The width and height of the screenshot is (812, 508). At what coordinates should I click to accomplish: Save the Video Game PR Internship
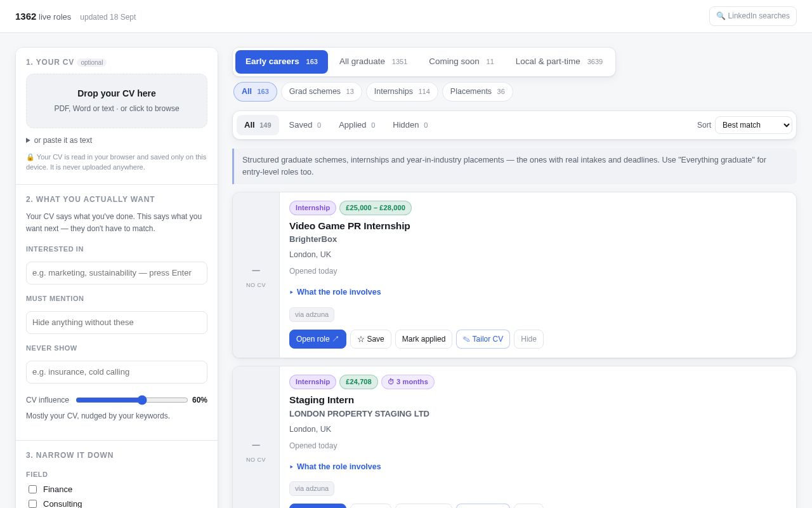[370, 339]
